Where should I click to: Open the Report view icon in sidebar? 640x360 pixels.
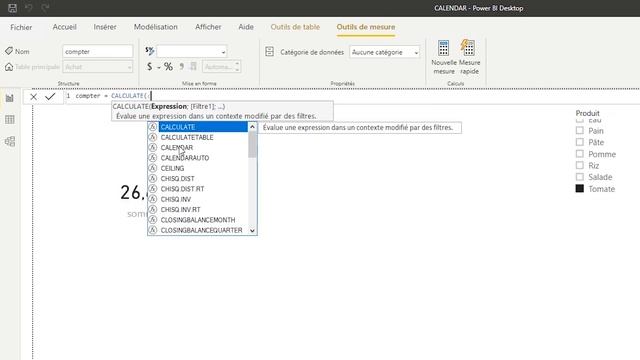10,98
